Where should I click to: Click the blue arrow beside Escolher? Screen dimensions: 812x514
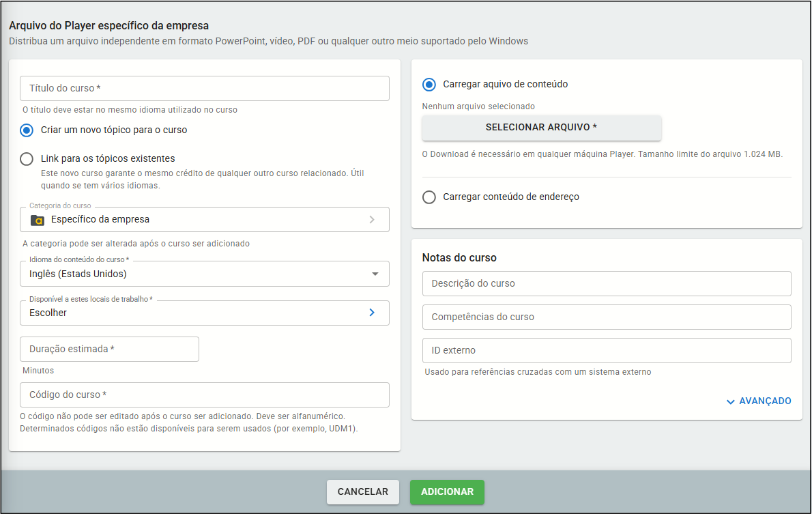click(x=372, y=313)
